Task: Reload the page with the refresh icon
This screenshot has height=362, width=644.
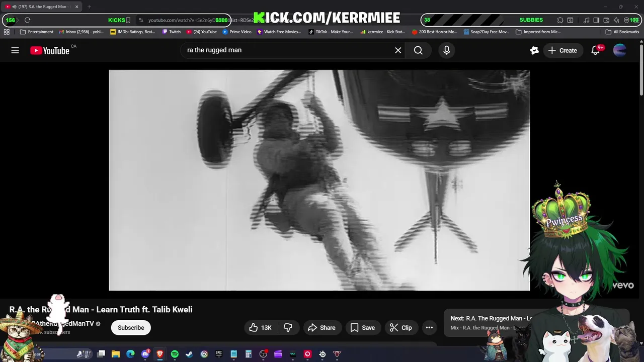Action: pyautogui.click(x=27, y=20)
